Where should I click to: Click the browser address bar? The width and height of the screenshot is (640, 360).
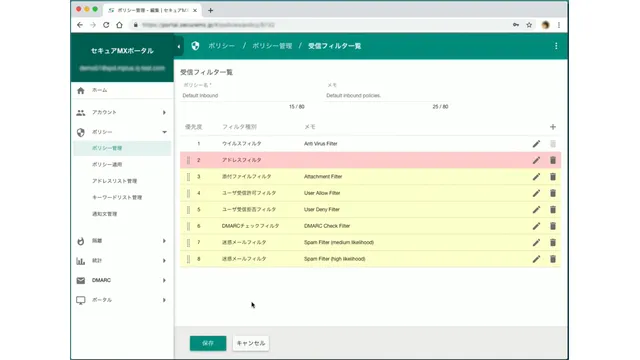[x=318, y=25]
